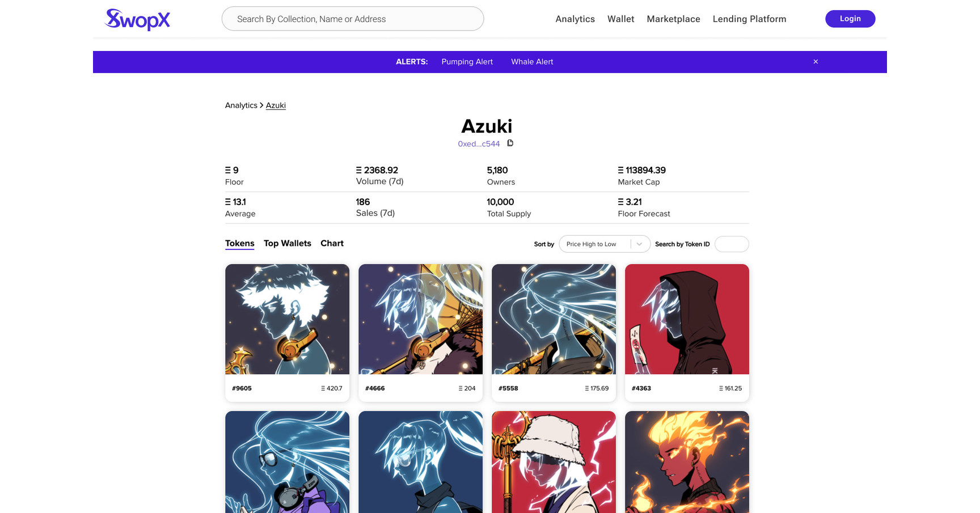Image resolution: width=980 pixels, height=513 pixels.
Task: Open Analytics in the navigation menu
Action: tap(575, 19)
